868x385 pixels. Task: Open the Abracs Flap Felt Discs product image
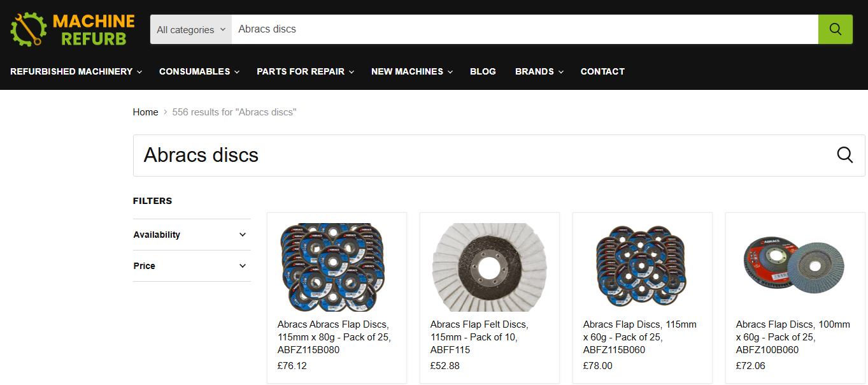[489, 267]
